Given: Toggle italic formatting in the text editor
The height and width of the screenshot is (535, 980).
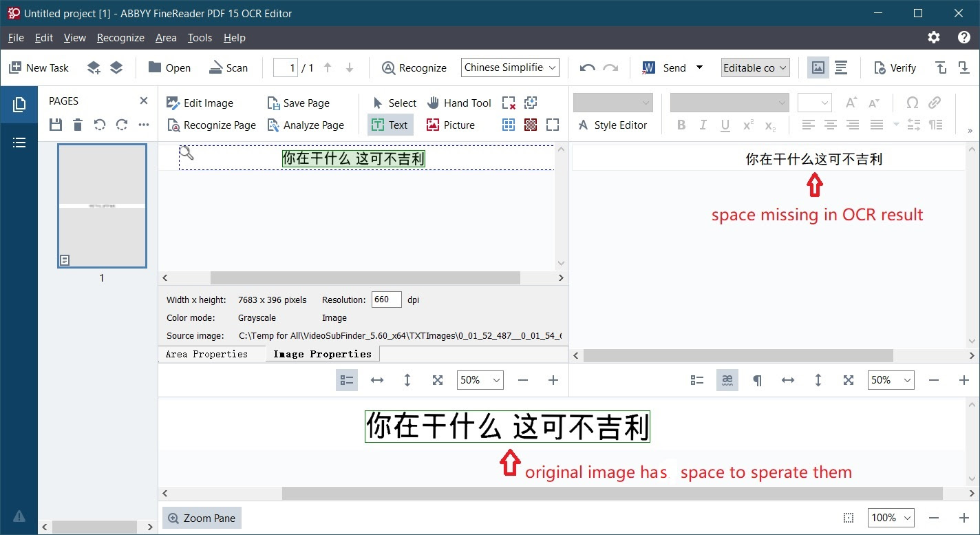Looking at the screenshot, I should [x=703, y=125].
